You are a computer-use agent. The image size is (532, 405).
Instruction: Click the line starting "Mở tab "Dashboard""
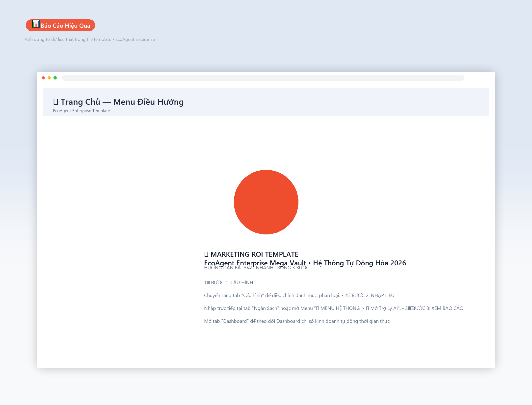297,321
